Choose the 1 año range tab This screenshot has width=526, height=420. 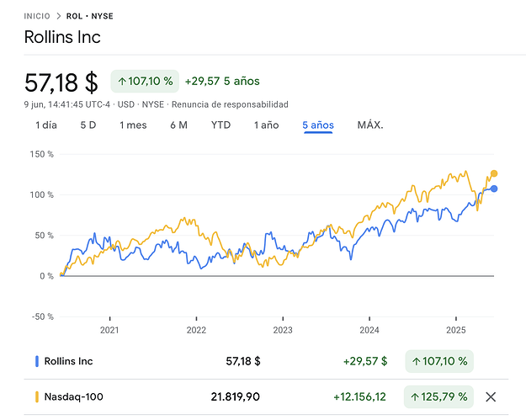266,125
